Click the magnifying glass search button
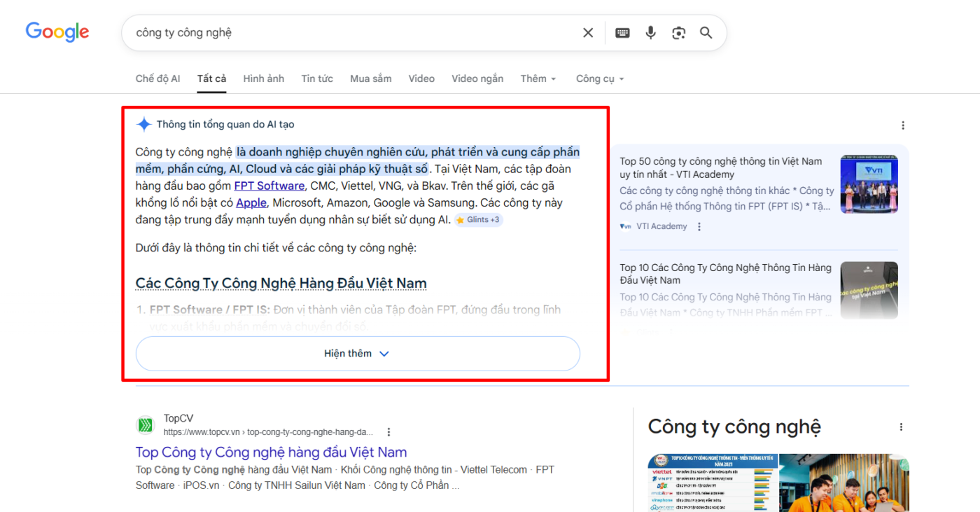 (x=706, y=33)
